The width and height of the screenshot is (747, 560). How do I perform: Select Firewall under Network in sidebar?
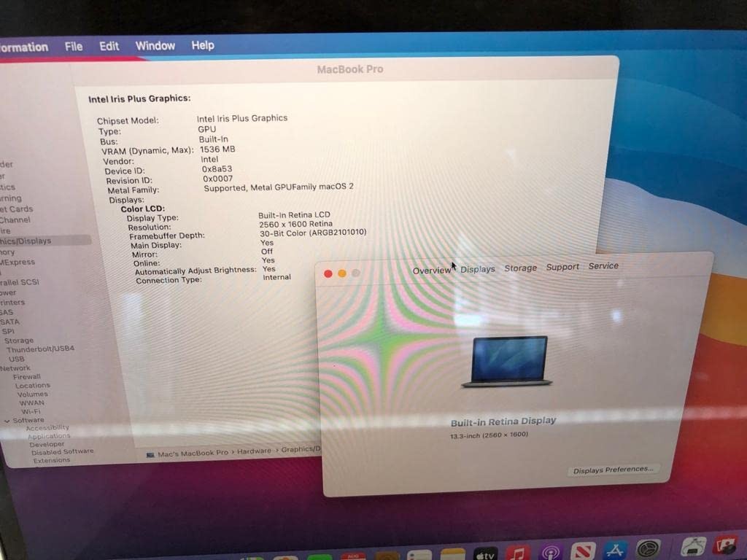click(x=27, y=377)
